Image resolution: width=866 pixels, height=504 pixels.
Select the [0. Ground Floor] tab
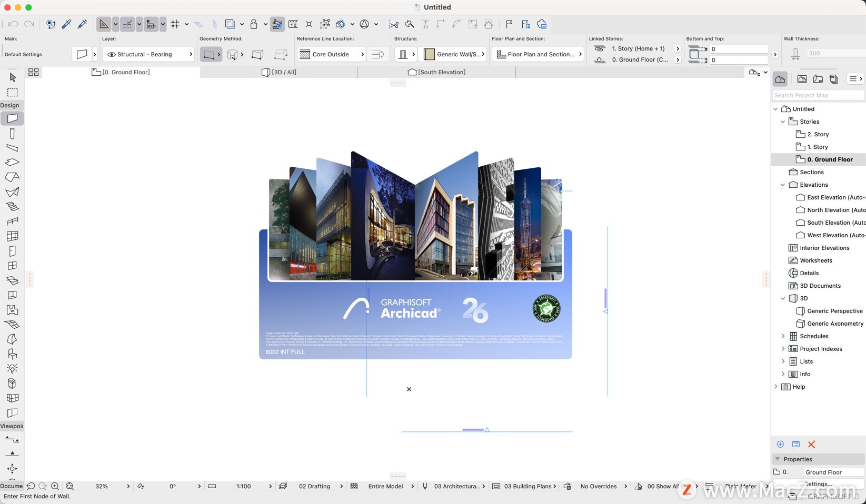click(121, 72)
